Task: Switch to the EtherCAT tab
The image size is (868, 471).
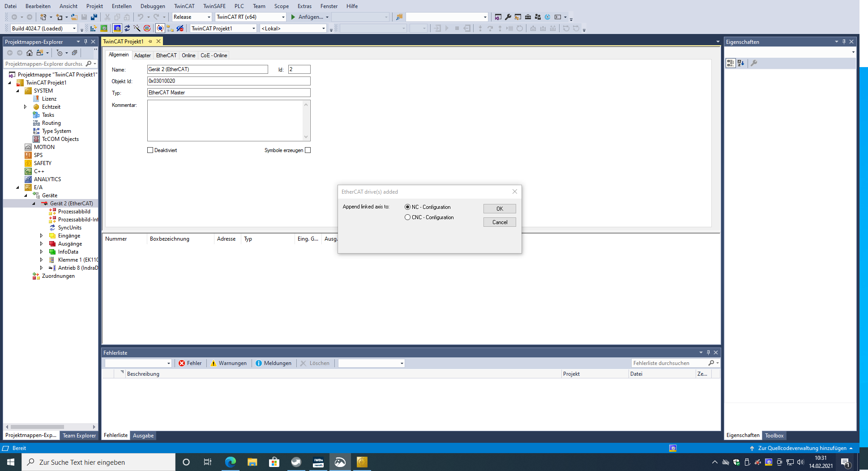Action: 166,55
